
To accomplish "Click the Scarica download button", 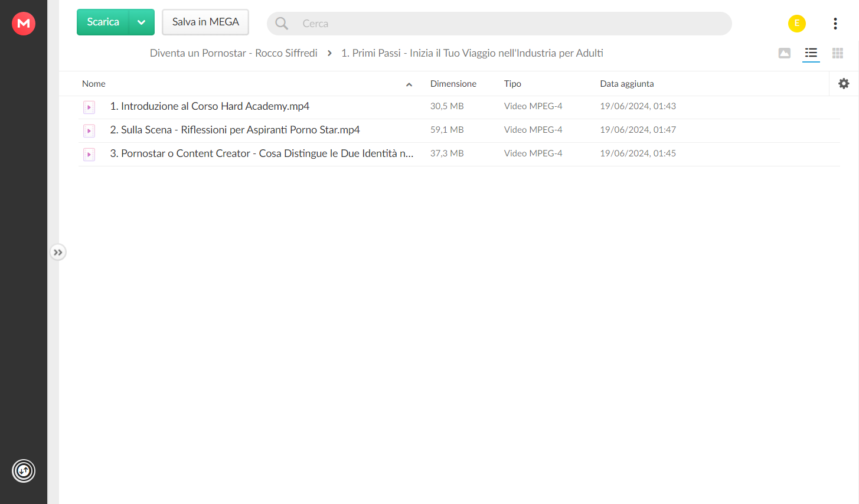I will point(103,22).
